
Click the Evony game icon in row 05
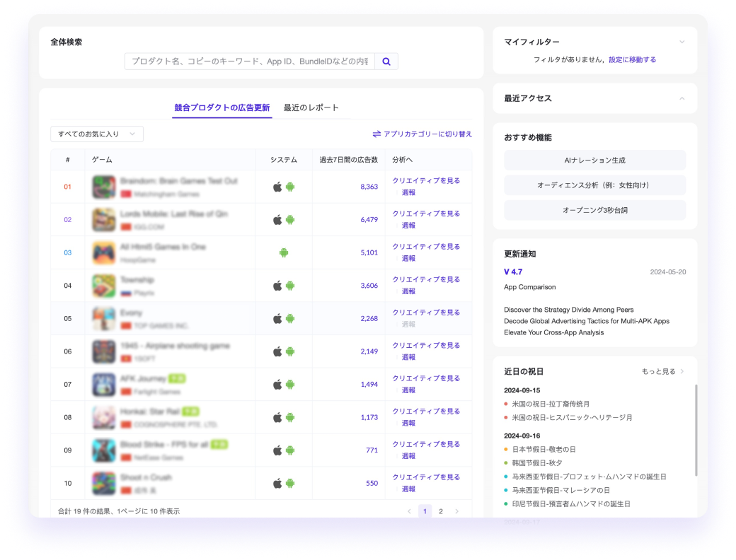pyautogui.click(x=103, y=319)
